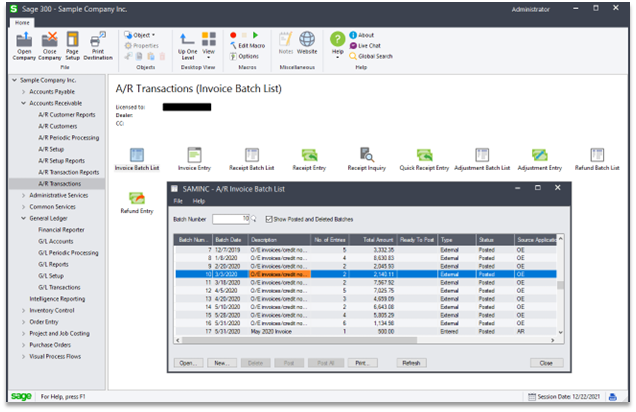The image size is (636, 412).
Task: Select the Home ribbon tab
Action: tap(22, 22)
